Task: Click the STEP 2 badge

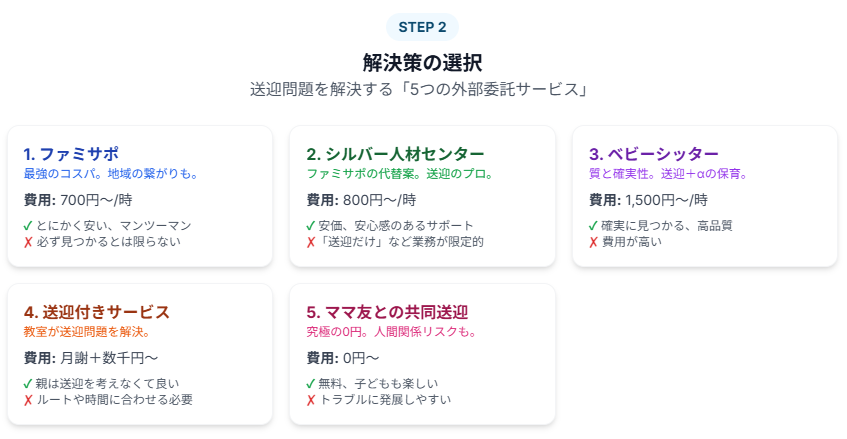Action: [x=421, y=27]
